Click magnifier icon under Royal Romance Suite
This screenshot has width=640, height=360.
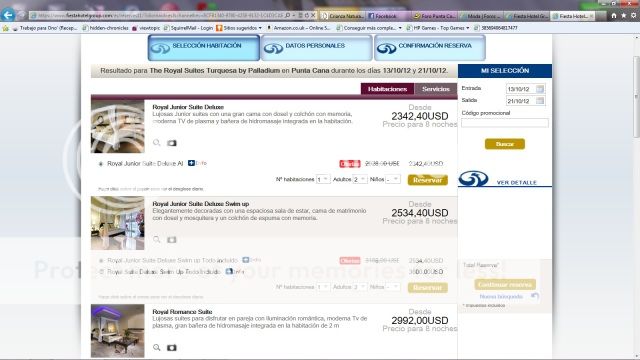tap(156, 347)
